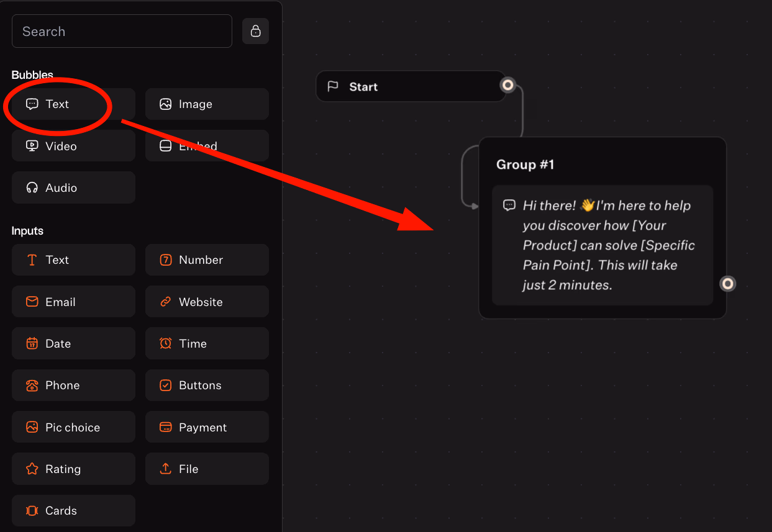
Task: Add a Video bubble
Action: (x=73, y=145)
